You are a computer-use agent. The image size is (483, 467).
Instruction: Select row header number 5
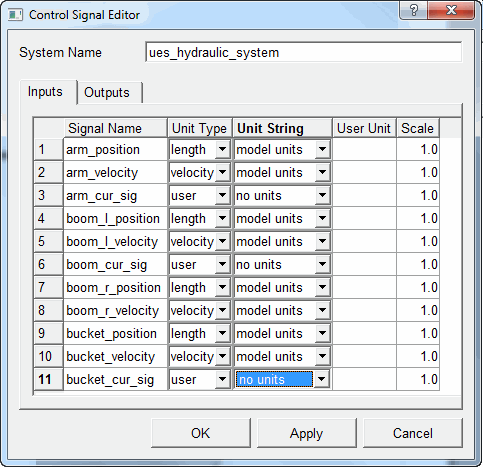click(49, 241)
